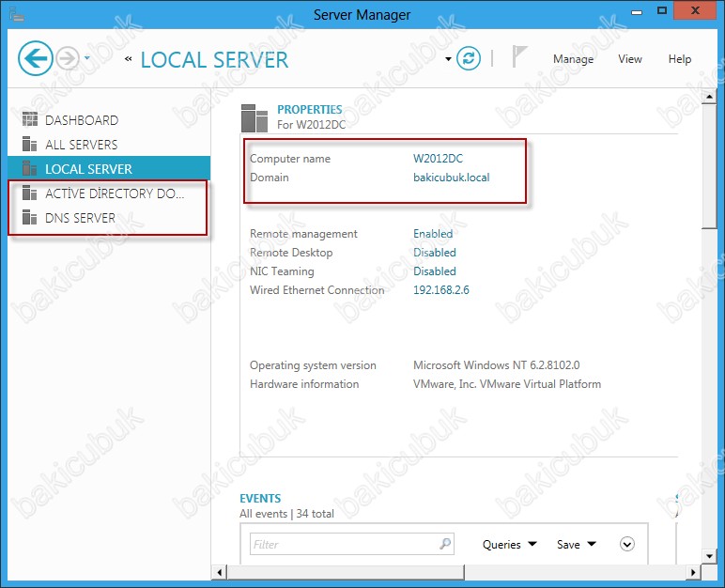The image size is (725, 588).
Task: Select Local Server in the sidebar
Action: pyautogui.click(x=109, y=168)
